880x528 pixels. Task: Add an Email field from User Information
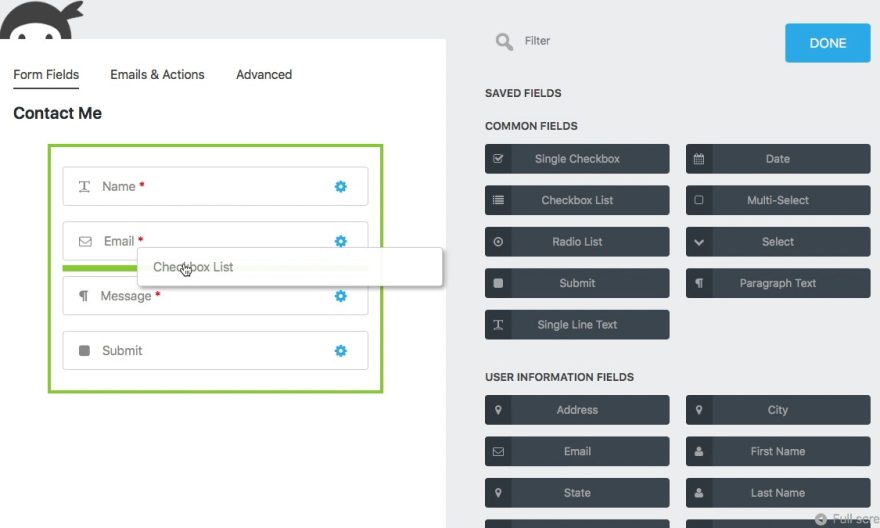577,452
